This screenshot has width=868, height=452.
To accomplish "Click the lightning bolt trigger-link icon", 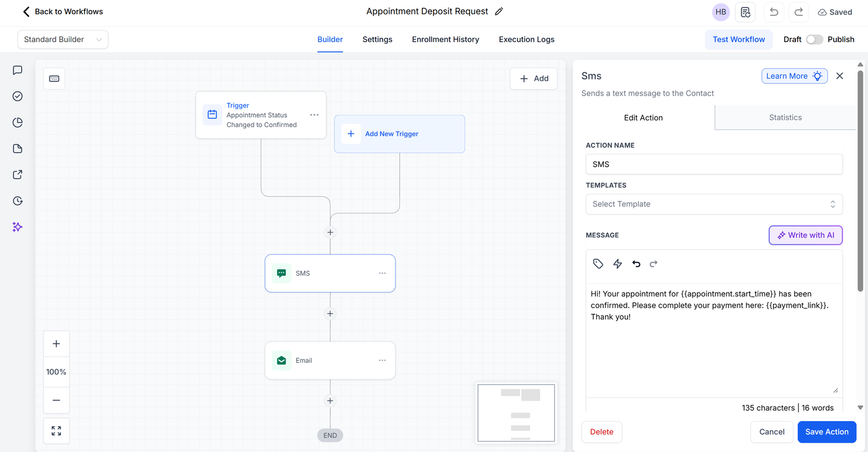I will [x=618, y=264].
